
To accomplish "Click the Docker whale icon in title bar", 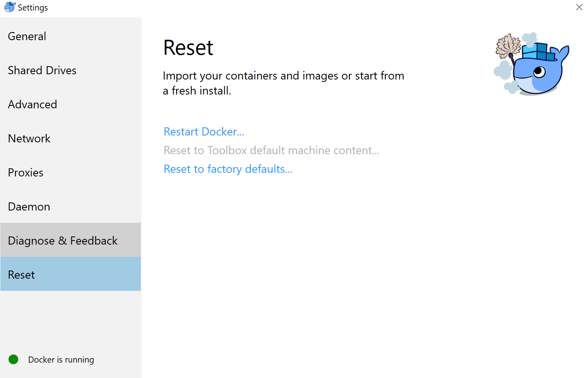I will coord(10,7).
